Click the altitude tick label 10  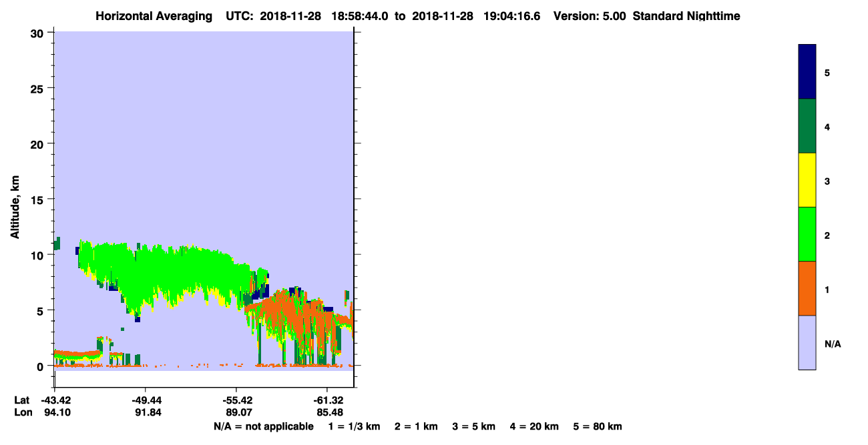[39, 255]
